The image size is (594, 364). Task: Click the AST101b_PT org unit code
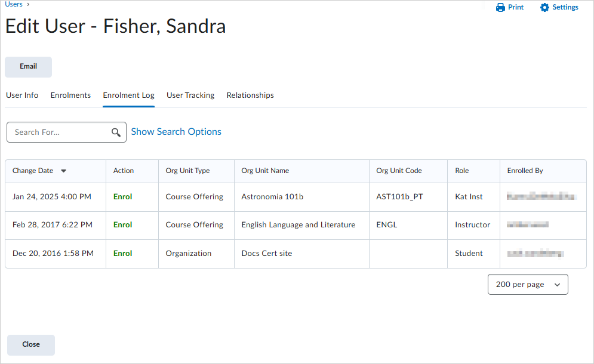[x=399, y=197]
